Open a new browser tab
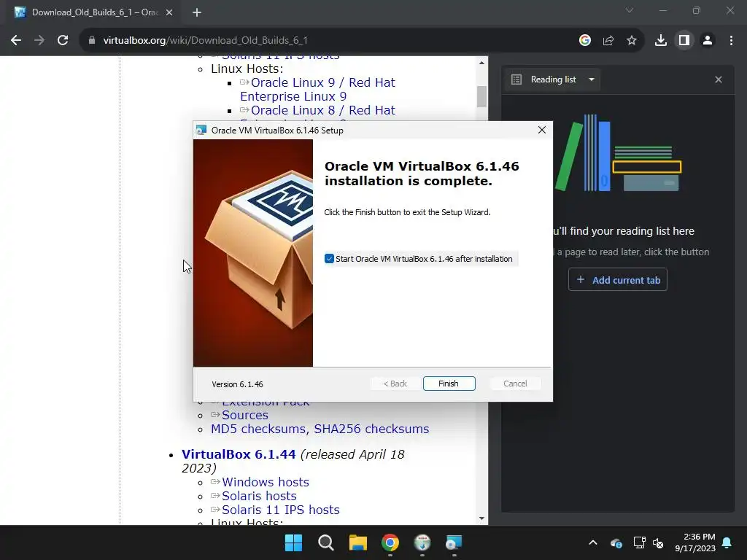This screenshot has width=747, height=560. [197, 12]
